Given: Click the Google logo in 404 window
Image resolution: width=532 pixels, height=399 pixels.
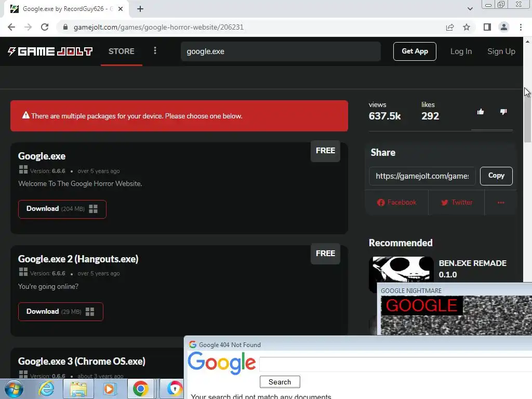Looking at the screenshot, I should [222, 363].
